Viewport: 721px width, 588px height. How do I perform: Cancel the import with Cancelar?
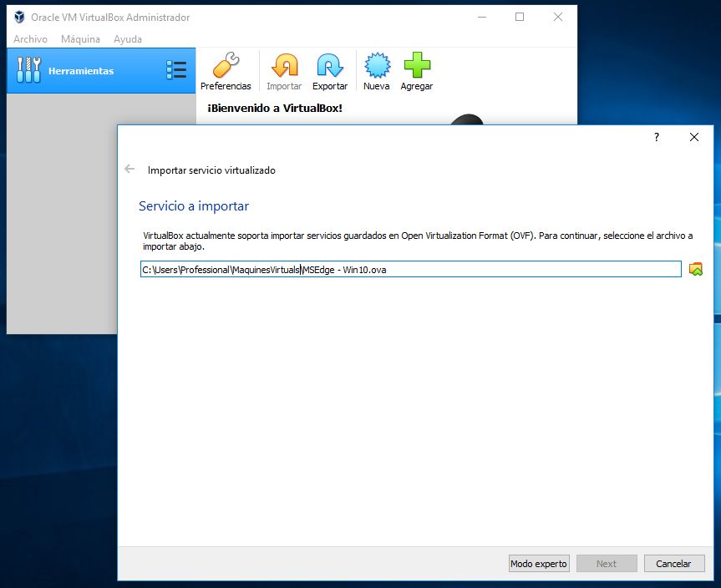click(x=673, y=564)
